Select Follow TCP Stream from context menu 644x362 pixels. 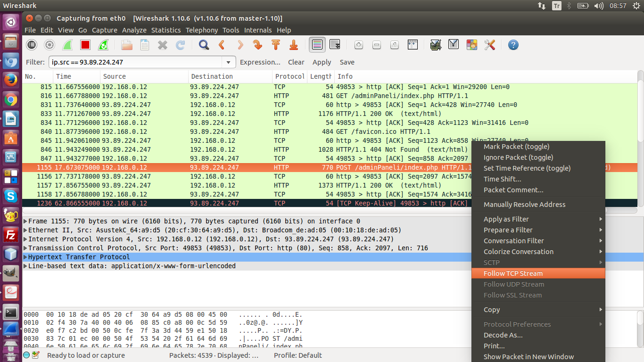pos(538,273)
